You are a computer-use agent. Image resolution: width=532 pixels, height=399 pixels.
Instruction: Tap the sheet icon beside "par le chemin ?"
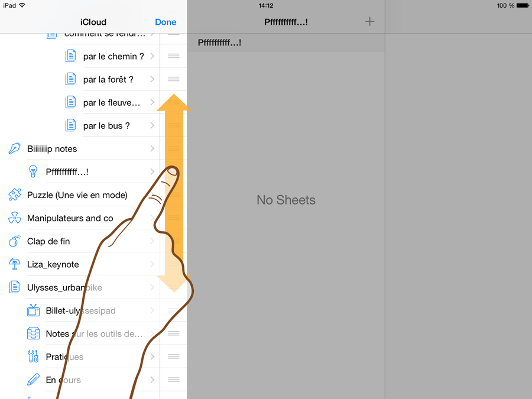click(70, 56)
